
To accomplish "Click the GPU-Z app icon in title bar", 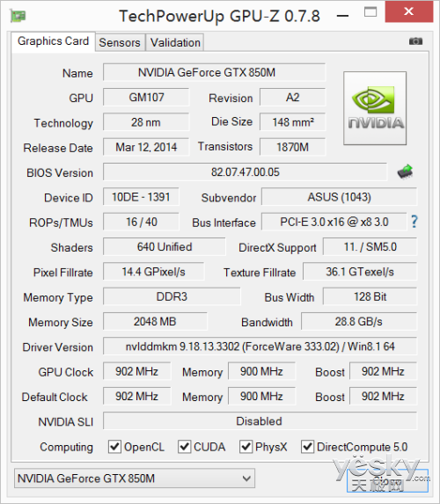I will coord(18,16).
